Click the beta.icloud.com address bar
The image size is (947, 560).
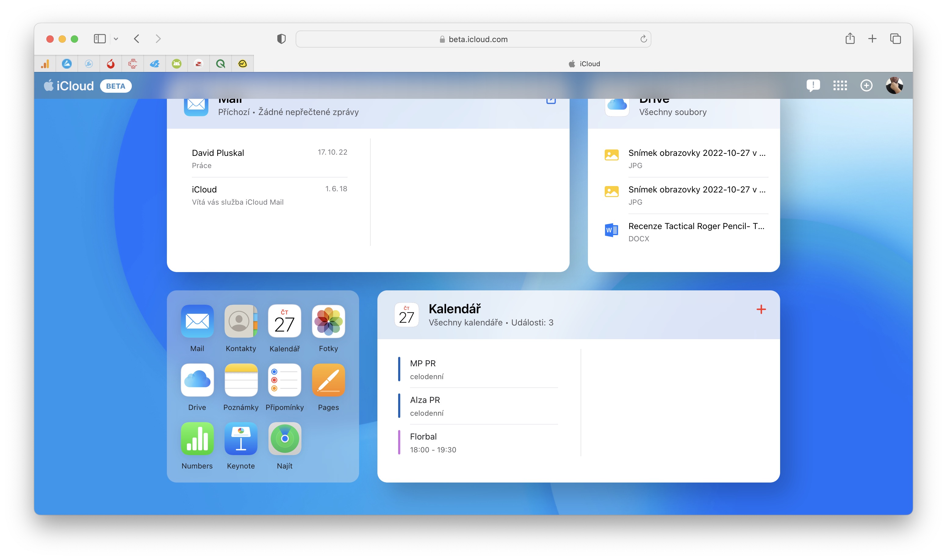click(473, 39)
